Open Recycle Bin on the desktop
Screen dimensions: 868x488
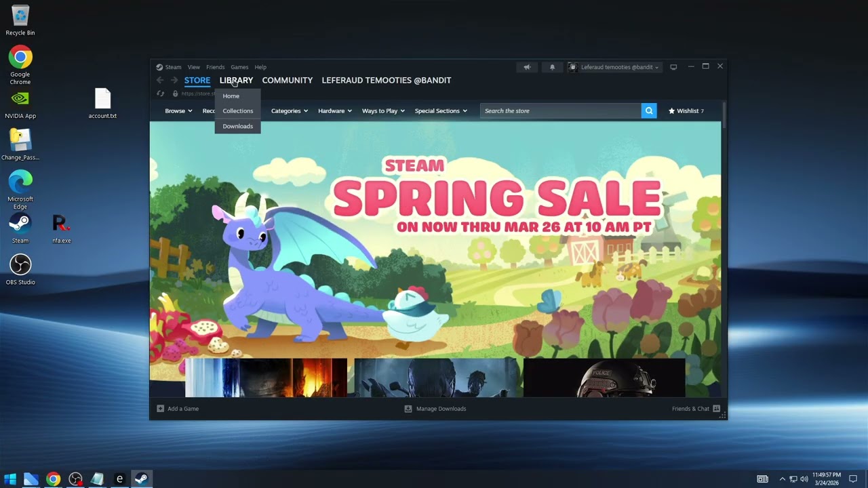tap(20, 20)
